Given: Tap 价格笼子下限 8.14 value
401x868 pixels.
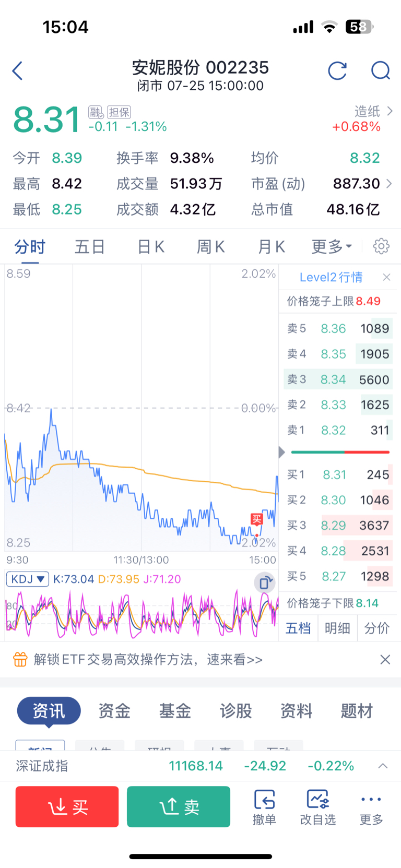Looking at the screenshot, I should (x=367, y=603).
